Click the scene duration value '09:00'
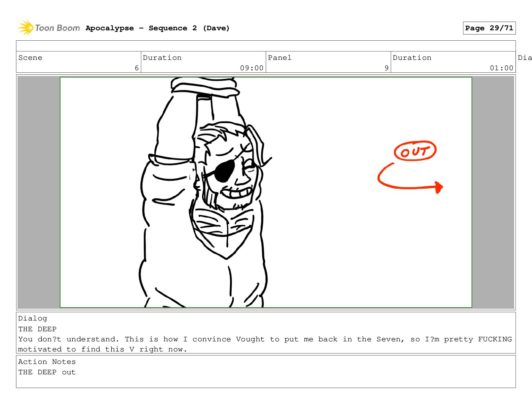The image size is (532, 412). pos(252,68)
